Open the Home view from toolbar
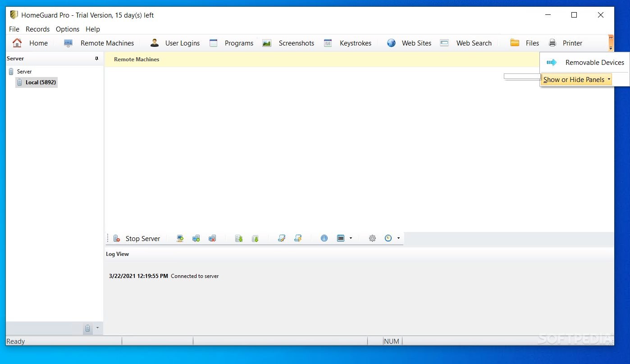Image resolution: width=630 pixels, height=364 pixels. tap(30, 43)
